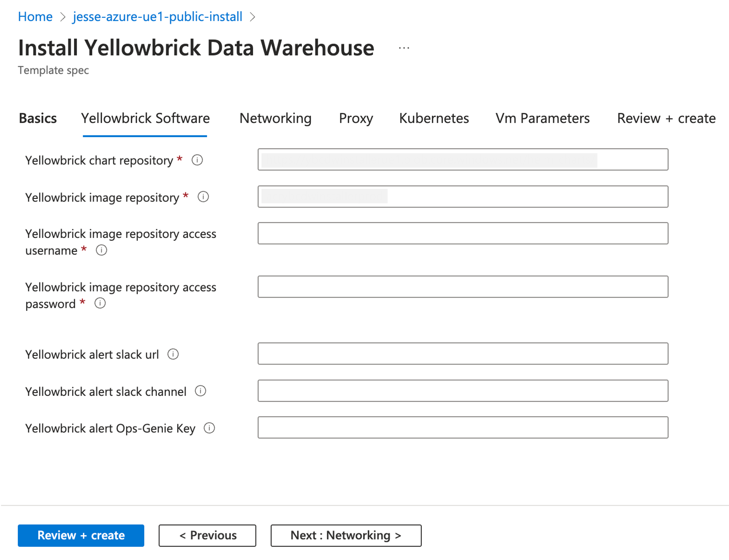View info for Yellowbrick alert slack url

coord(173,354)
